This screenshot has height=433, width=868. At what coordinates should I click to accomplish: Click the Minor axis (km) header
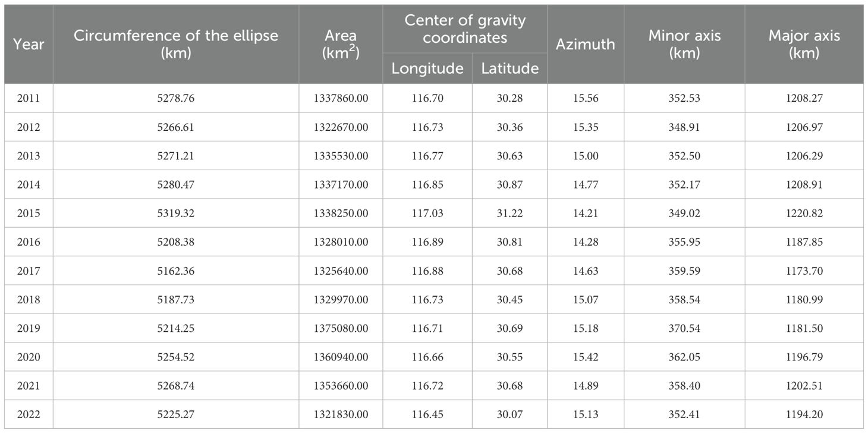(x=684, y=44)
